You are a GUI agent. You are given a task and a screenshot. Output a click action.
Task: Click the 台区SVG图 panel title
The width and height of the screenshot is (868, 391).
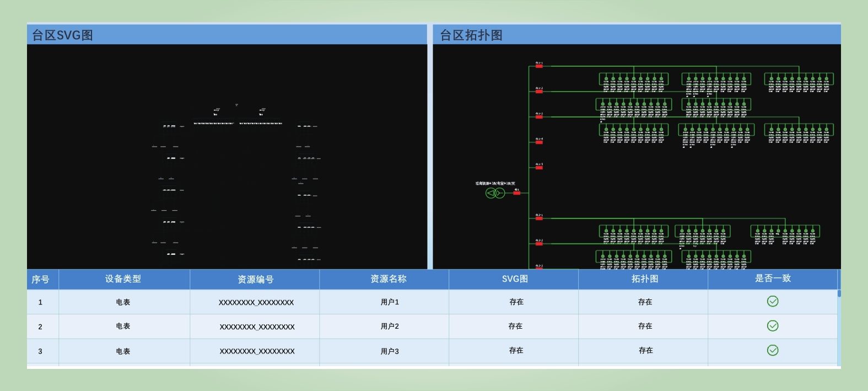pos(62,35)
